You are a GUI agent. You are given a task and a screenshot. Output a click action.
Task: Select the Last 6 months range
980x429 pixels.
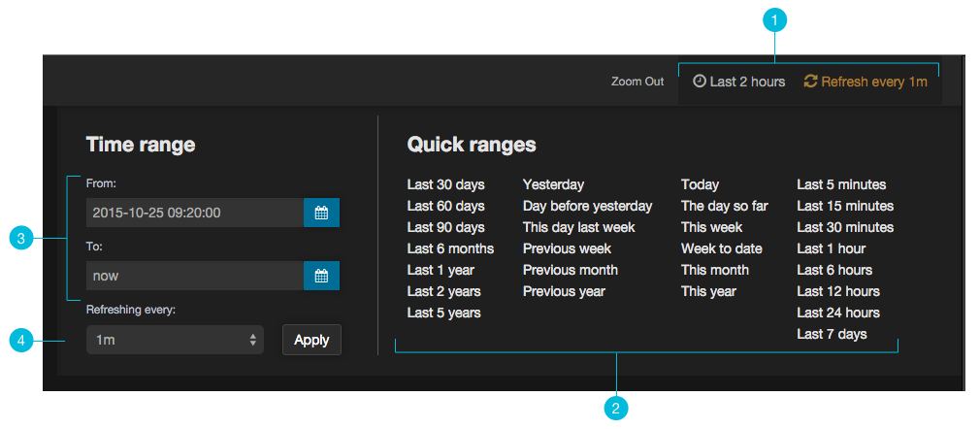click(450, 248)
